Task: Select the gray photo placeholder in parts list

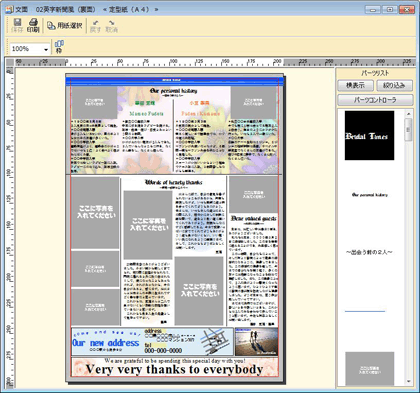Action: click(369, 369)
